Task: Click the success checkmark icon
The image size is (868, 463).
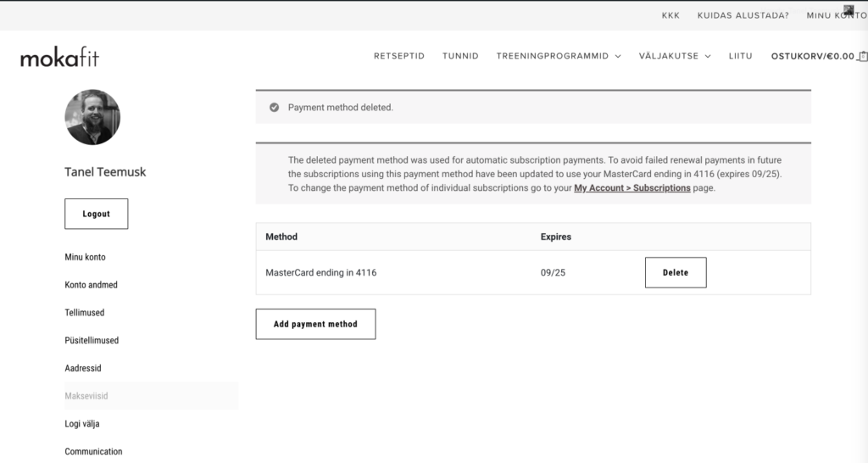Action: click(x=274, y=108)
